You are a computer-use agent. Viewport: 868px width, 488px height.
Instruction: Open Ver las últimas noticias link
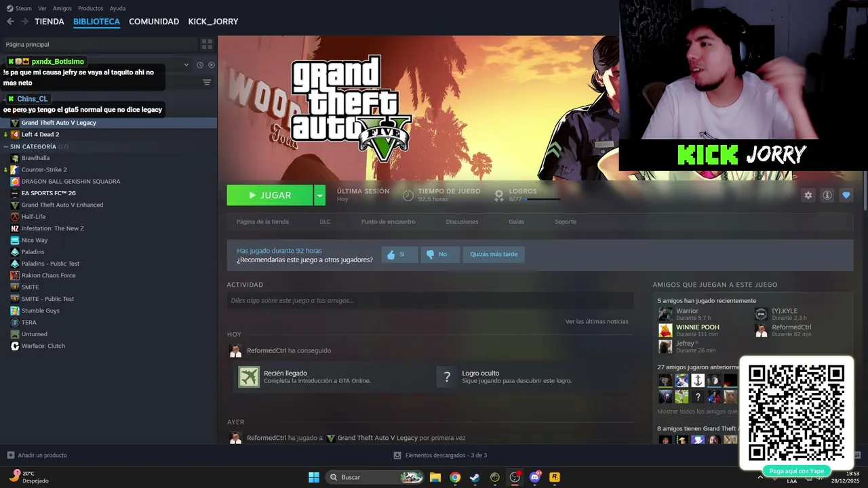(597, 321)
